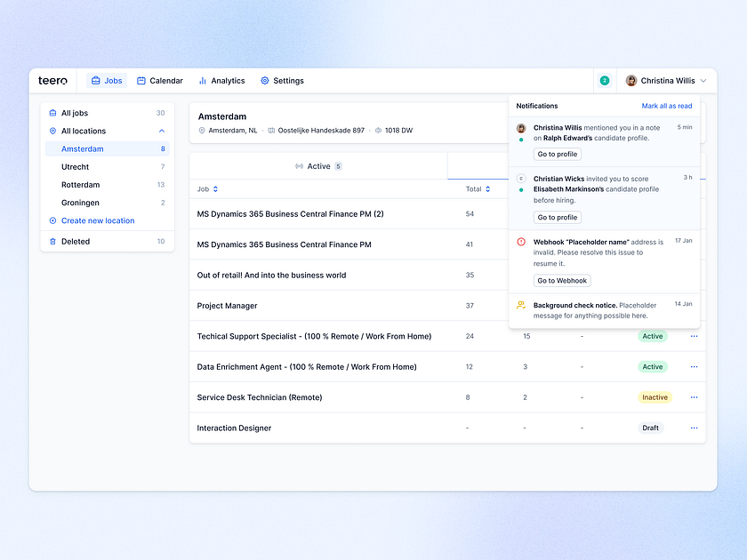Click the plus icon beside Create new location
The height and width of the screenshot is (560, 747).
click(52, 220)
